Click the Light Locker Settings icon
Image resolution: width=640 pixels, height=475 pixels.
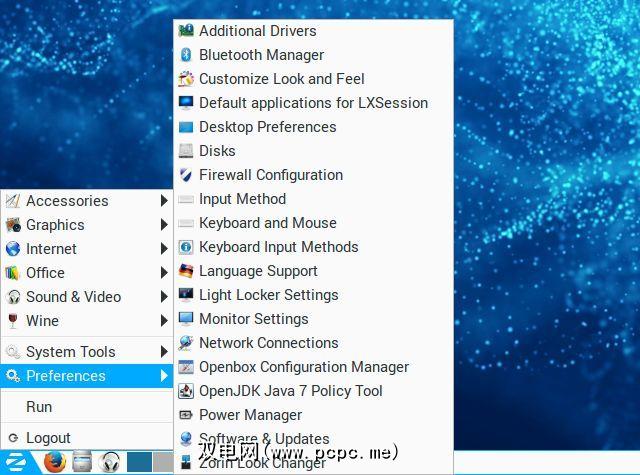[x=186, y=295]
